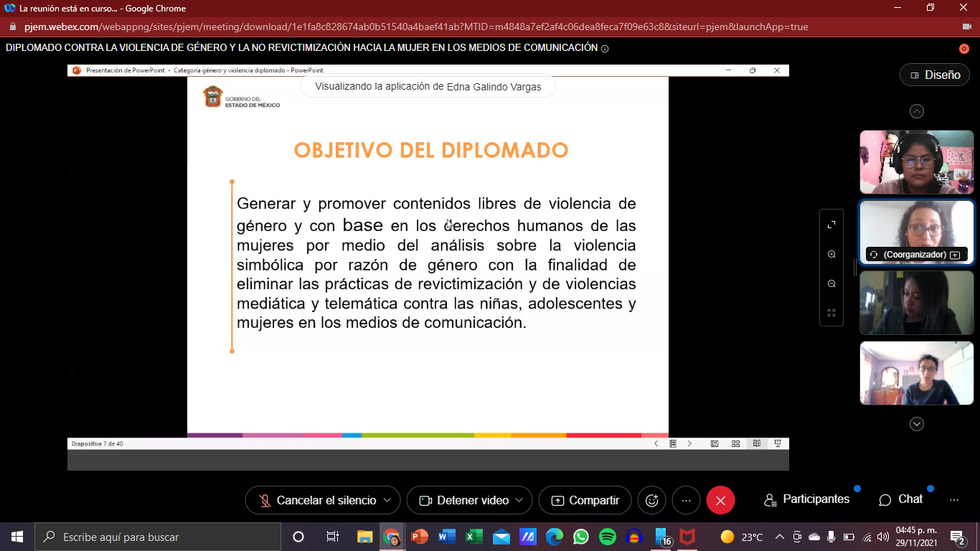
Task: Click Visualizando la aplicación banner
Action: (x=428, y=86)
